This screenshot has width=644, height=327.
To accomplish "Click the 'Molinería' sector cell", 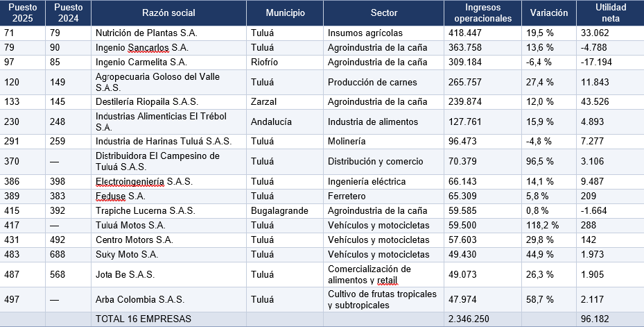I will 383,142.
